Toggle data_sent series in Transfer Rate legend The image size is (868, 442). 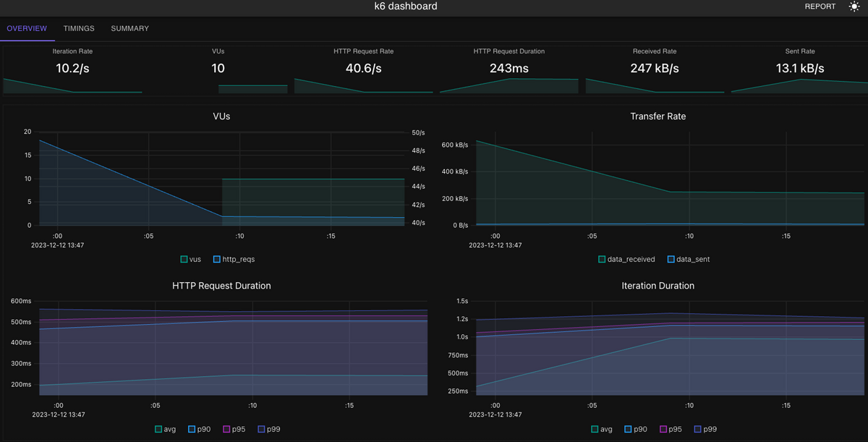point(688,259)
